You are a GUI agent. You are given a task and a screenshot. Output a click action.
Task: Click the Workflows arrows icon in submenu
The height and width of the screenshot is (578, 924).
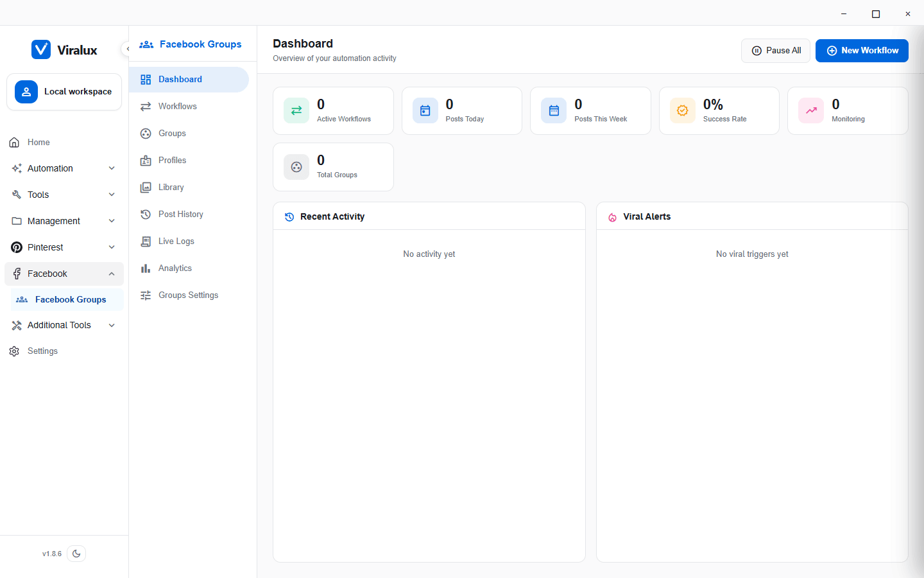146,107
